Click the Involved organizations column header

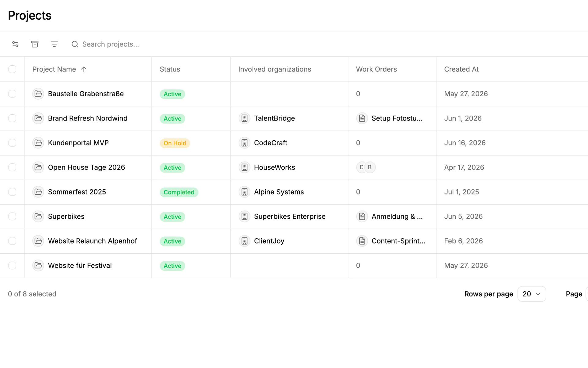(x=275, y=69)
